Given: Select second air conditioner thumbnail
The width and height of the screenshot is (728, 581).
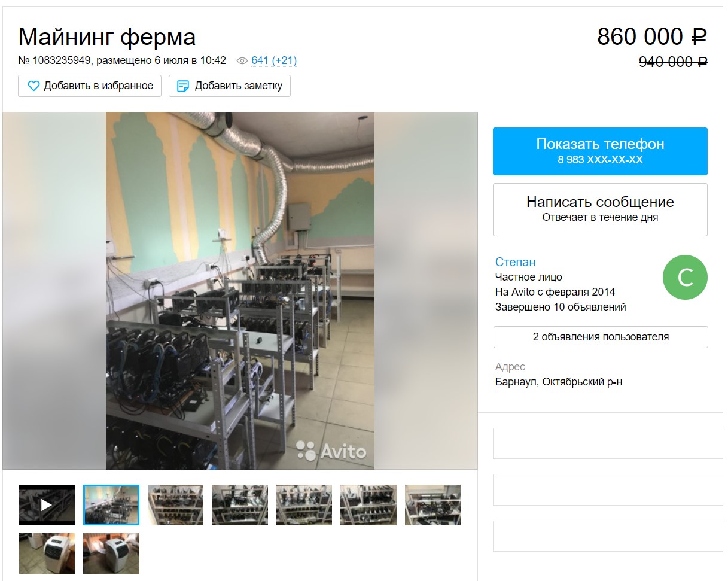Looking at the screenshot, I should click(x=111, y=553).
